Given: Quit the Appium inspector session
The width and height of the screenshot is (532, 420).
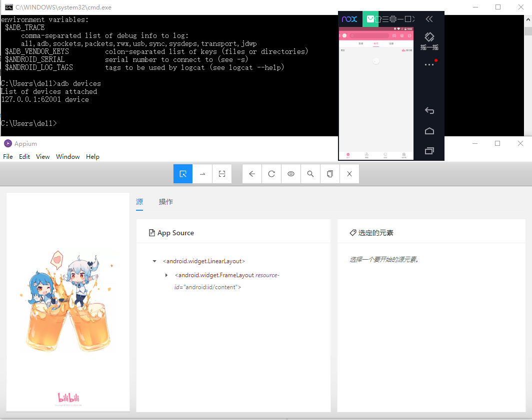Looking at the screenshot, I should 349,174.
